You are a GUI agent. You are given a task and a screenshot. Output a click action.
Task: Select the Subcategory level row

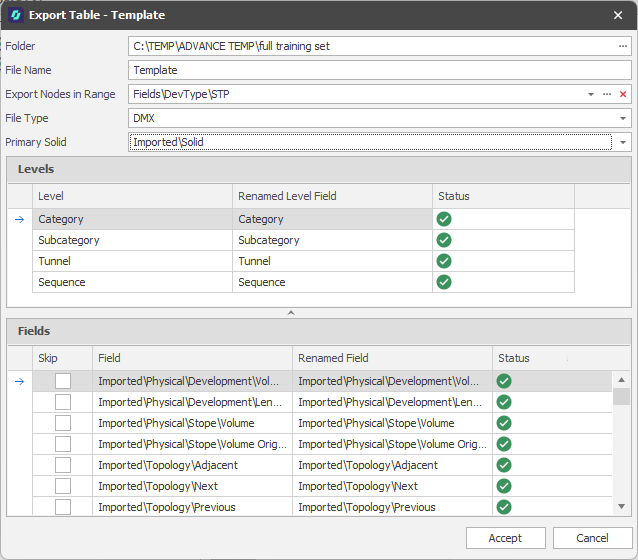tap(303, 240)
